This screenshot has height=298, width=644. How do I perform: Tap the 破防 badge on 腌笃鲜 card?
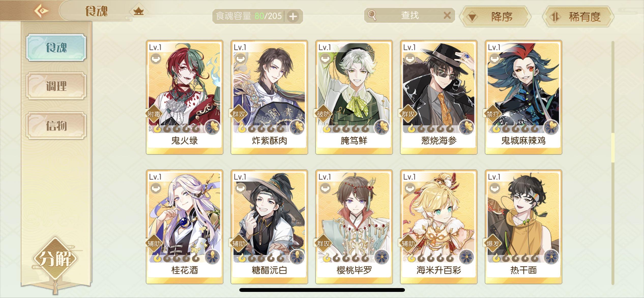coord(323,114)
